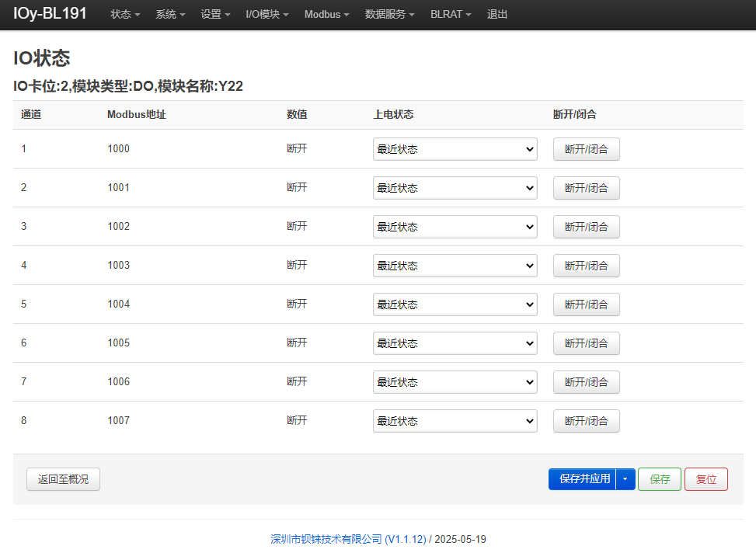Toggle 断开/闭合 for channel 8
The image size is (756, 553).
pyautogui.click(x=587, y=421)
